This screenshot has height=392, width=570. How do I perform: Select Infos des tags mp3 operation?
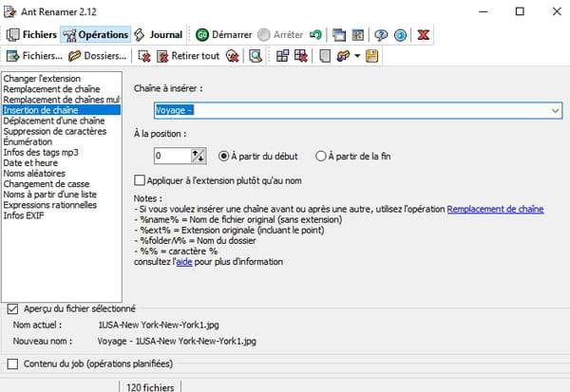tap(62, 152)
